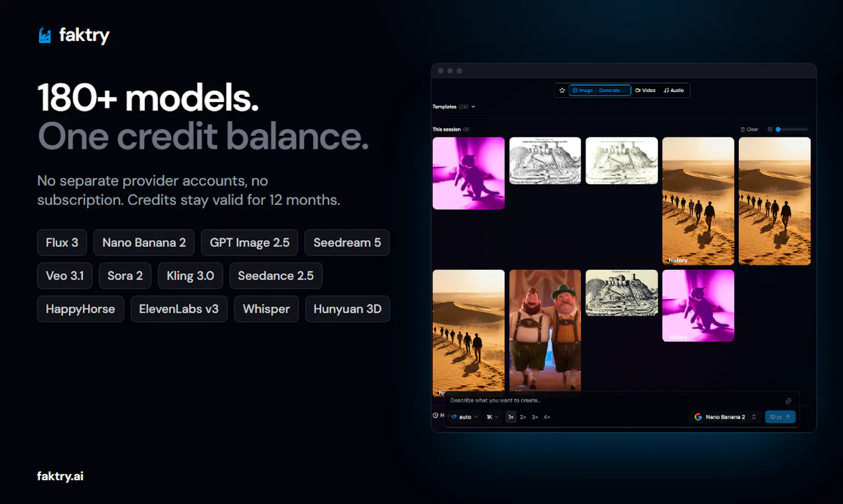This screenshot has width=843, height=504.
Task: Open the two lederhosen men thumbnail
Action: [545, 331]
